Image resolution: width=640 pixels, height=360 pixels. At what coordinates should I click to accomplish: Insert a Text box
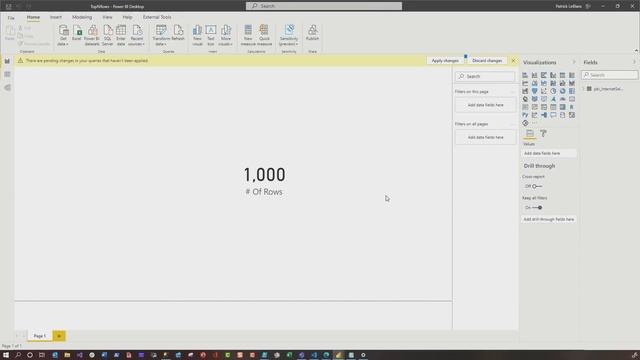tap(211, 36)
